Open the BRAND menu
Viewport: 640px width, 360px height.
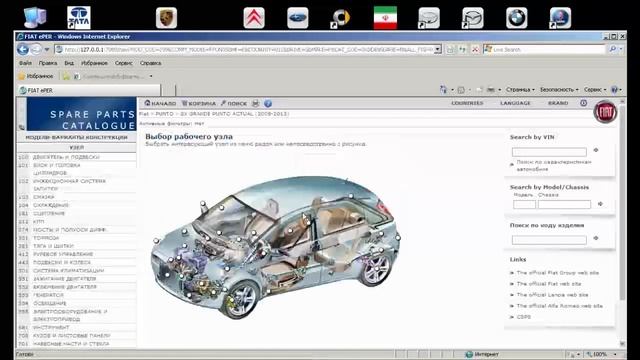(558, 103)
